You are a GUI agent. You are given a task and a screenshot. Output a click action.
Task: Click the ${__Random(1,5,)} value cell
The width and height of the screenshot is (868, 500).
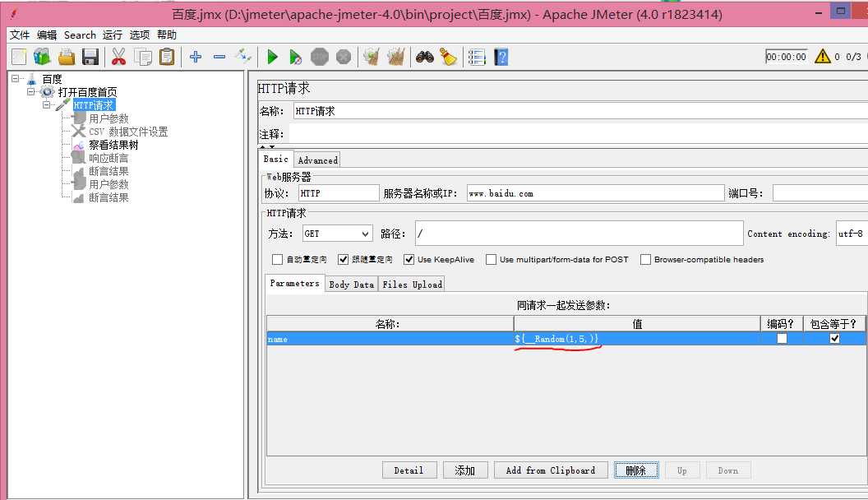tap(636, 339)
